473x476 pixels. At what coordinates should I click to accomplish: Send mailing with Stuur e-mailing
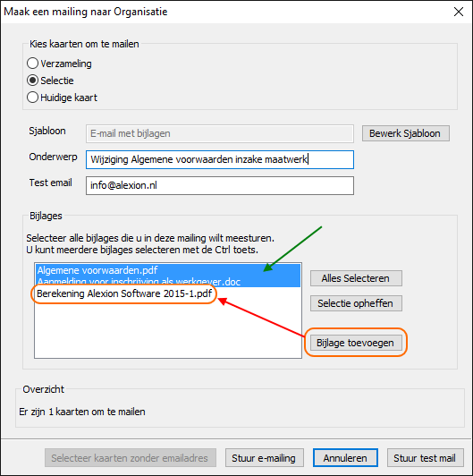pyautogui.click(x=265, y=458)
